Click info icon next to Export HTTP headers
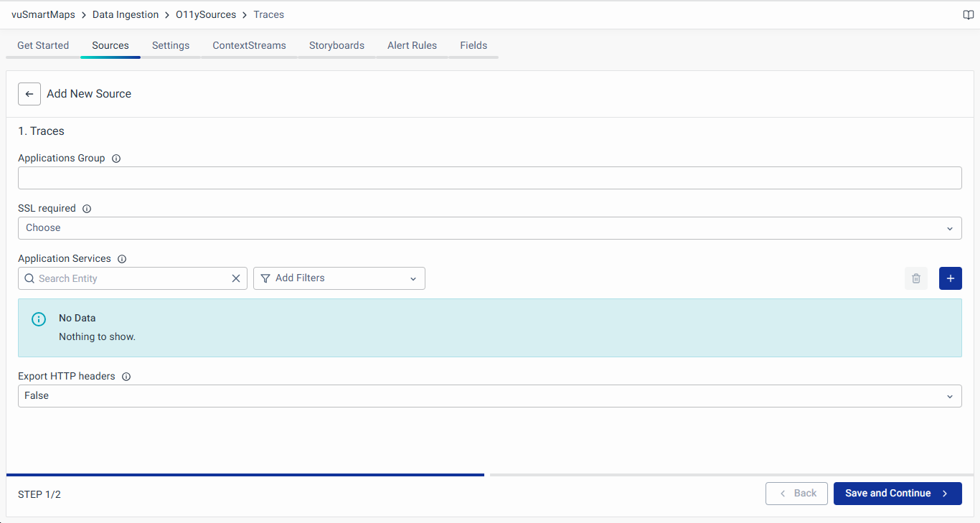Viewport: 980px width, 523px height. click(x=126, y=377)
